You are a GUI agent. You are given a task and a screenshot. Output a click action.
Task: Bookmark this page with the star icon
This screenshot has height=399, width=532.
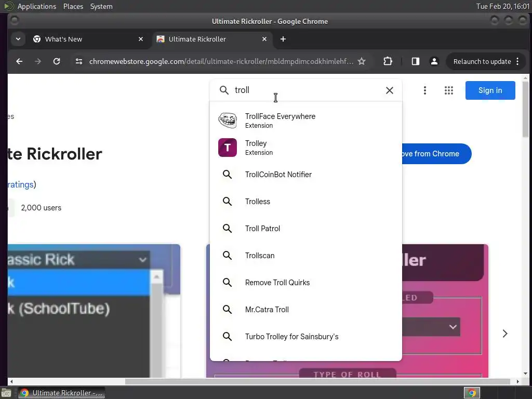(362, 61)
